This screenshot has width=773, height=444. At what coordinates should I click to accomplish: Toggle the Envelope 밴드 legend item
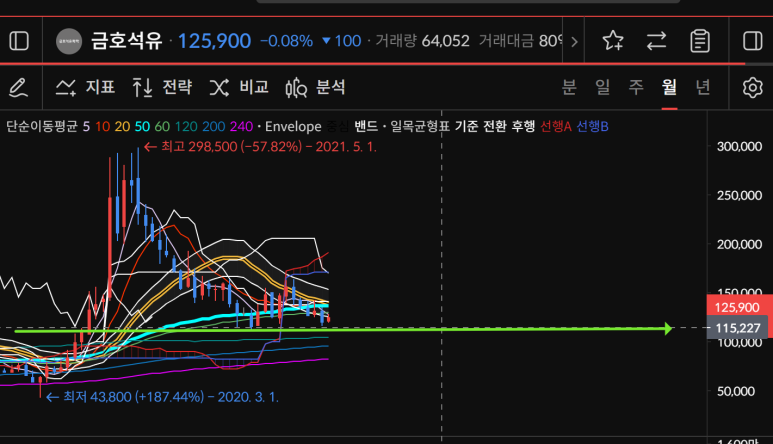pyautogui.click(x=366, y=127)
